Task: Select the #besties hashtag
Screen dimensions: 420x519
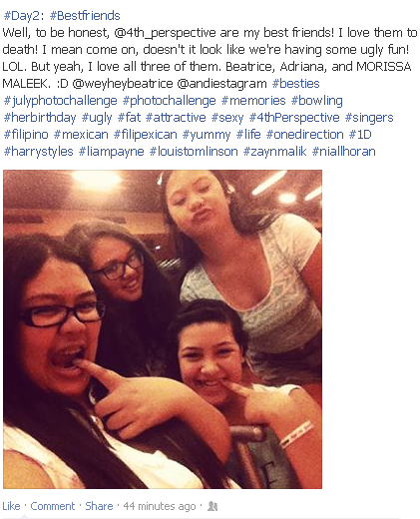Action: click(295, 84)
